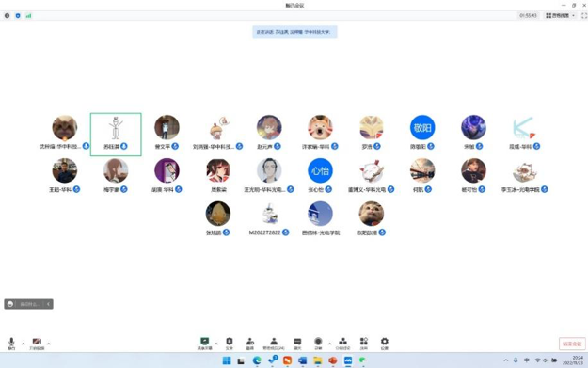Open Microsoft Edge from the taskbar
Viewport: 588px width, 368px height.
(257, 360)
